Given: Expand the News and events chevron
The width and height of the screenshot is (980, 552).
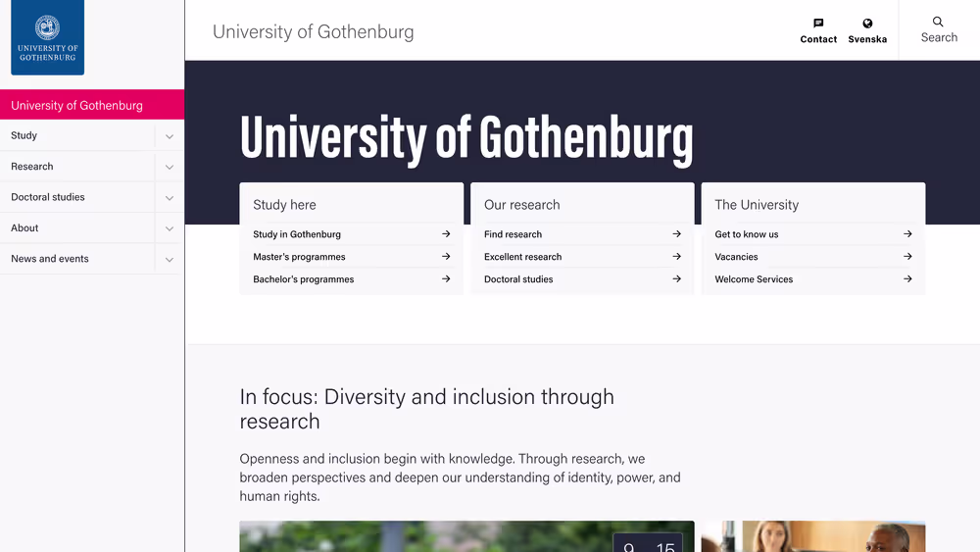Looking at the screenshot, I should [170, 260].
